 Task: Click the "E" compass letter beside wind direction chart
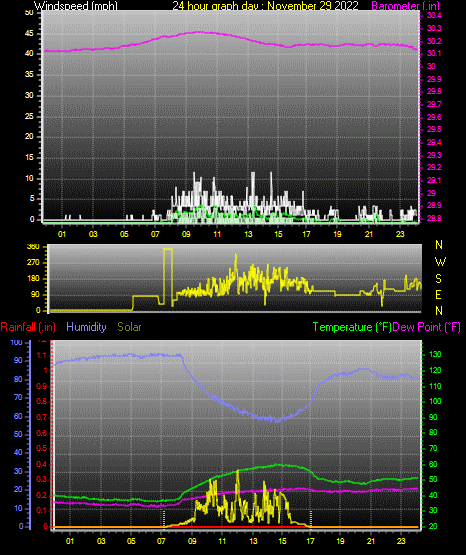point(438,295)
